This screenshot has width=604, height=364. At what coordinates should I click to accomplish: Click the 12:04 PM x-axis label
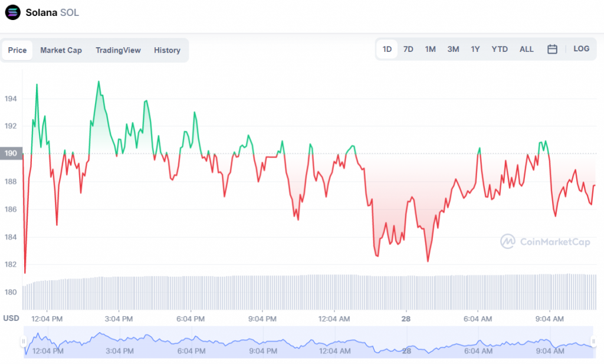coord(47,319)
